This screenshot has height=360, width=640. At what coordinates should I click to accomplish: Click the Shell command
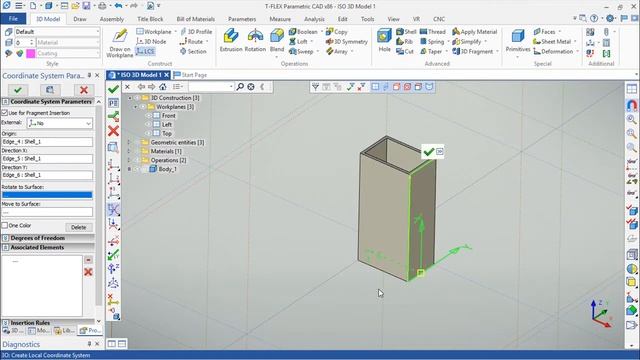[407, 31]
